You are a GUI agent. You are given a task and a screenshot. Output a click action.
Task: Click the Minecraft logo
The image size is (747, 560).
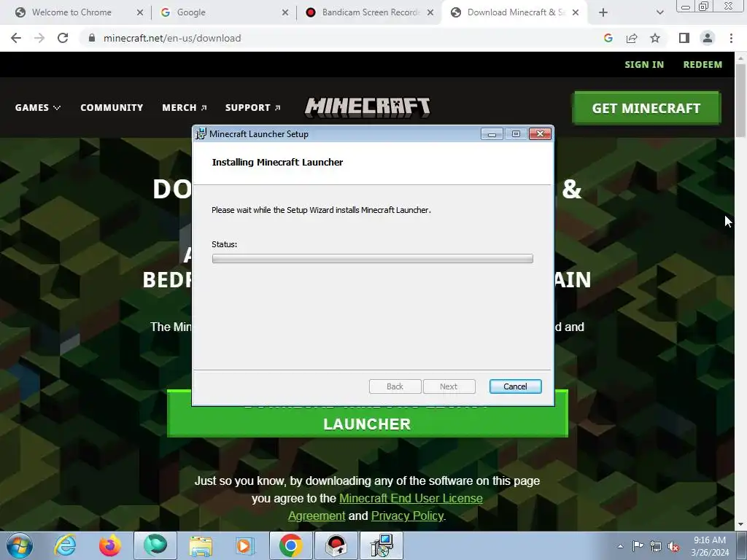coord(368,108)
